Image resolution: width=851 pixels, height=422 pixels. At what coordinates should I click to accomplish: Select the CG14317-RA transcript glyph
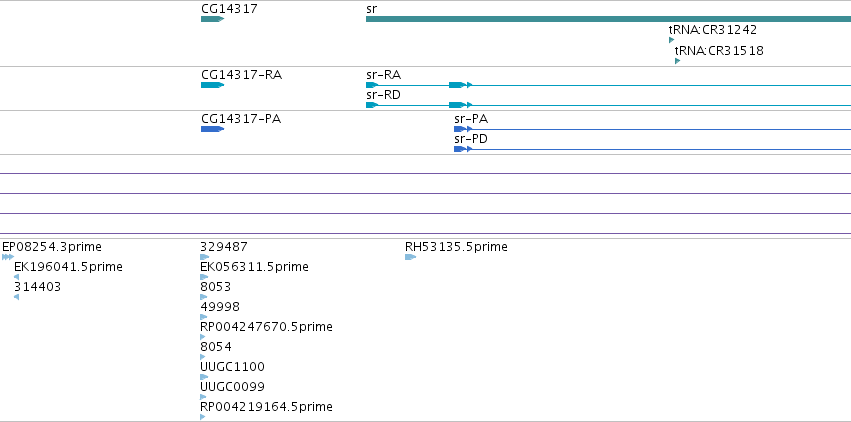(212, 85)
